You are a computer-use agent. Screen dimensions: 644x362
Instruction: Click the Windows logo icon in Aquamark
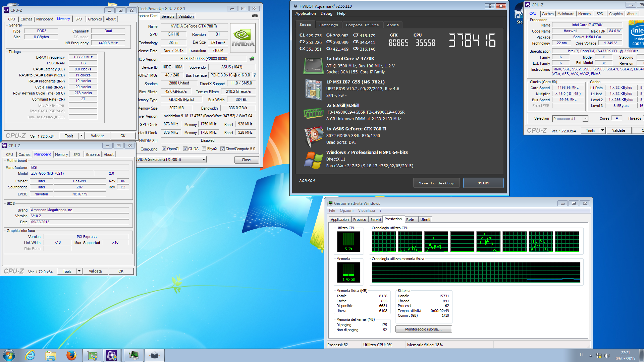point(313,160)
